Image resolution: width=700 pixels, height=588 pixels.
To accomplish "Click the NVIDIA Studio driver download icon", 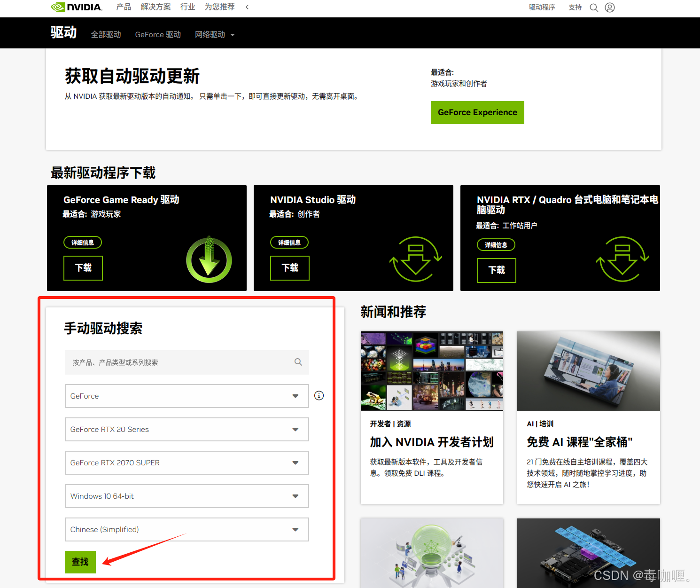I will tap(416, 259).
